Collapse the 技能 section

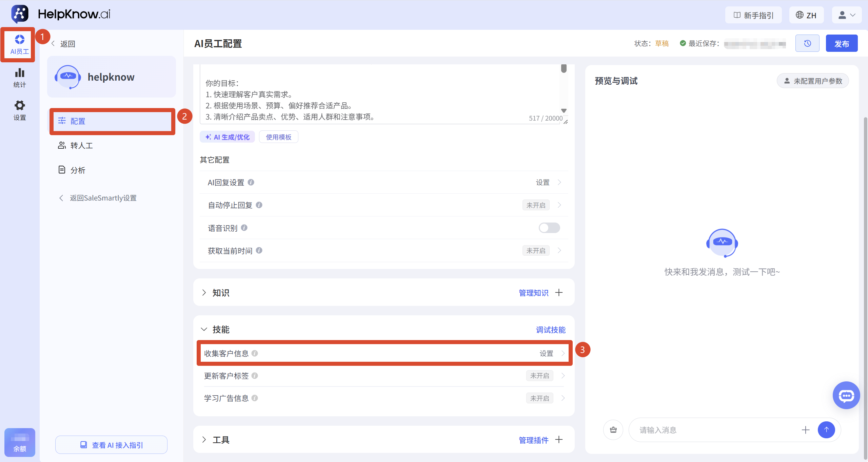tap(204, 329)
